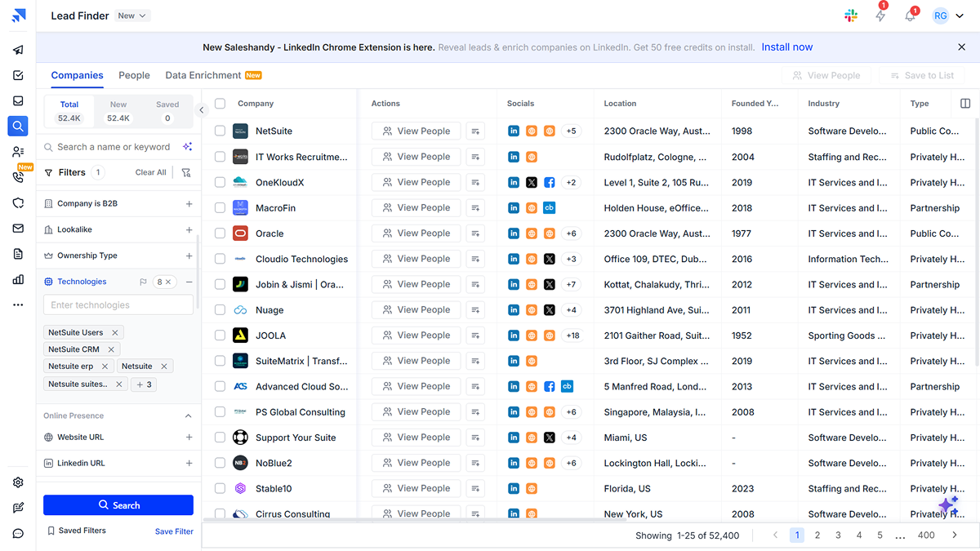Open the inbox tray sidebar icon
Viewport: 980px width, 551px height.
coord(18,100)
